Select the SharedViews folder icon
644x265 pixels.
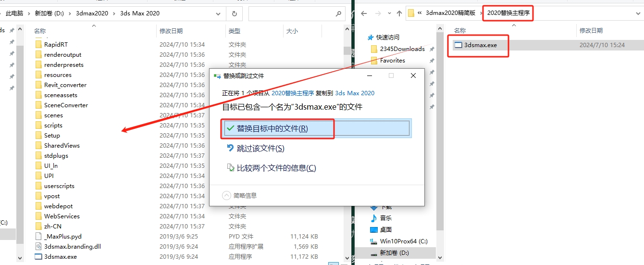39,145
